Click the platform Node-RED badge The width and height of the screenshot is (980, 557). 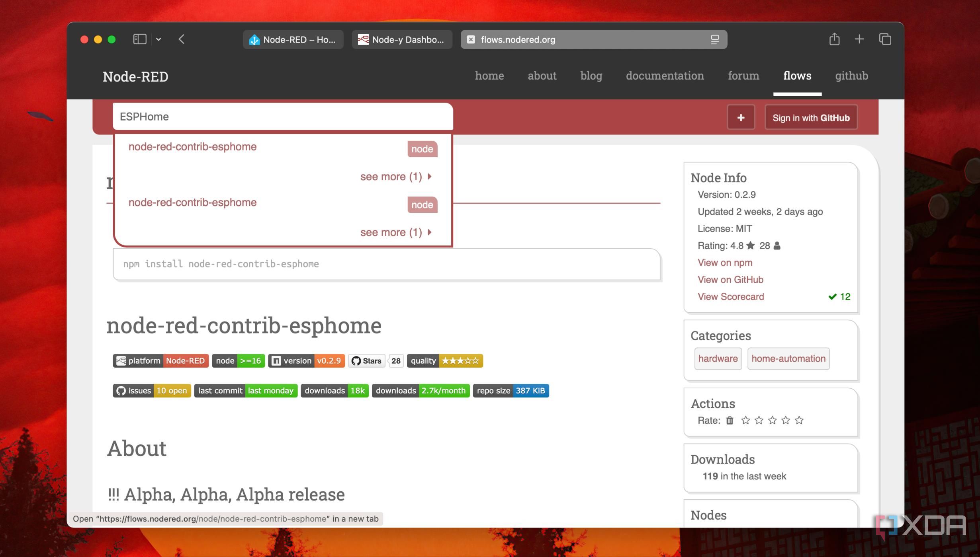[x=160, y=361]
